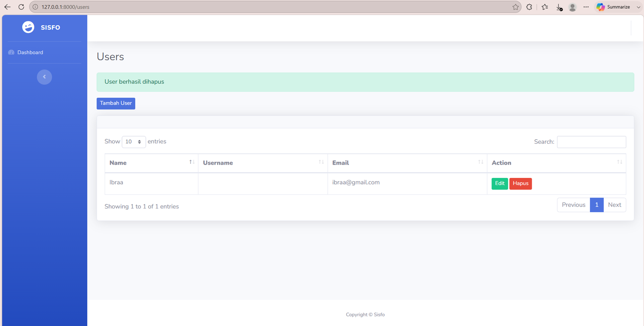Click the ibraa@gmail.com email cell
This screenshot has height=326, width=644.
tap(407, 184)
